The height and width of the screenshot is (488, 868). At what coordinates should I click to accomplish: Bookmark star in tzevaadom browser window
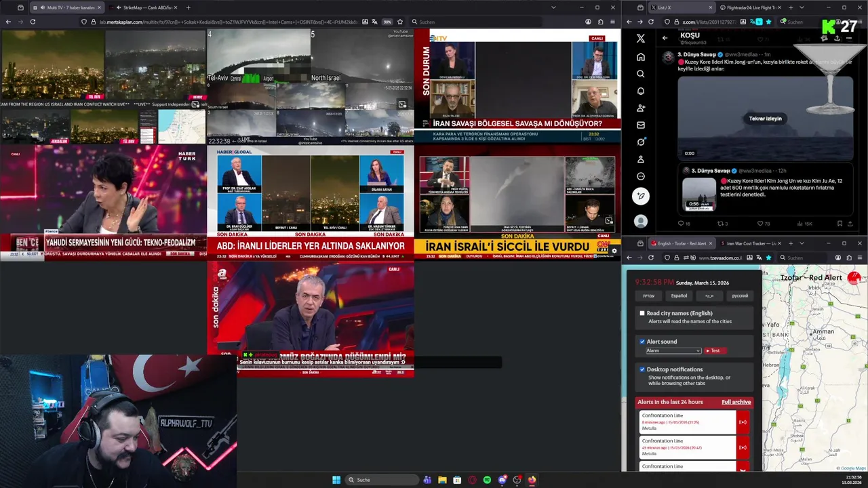click(768, 258)
